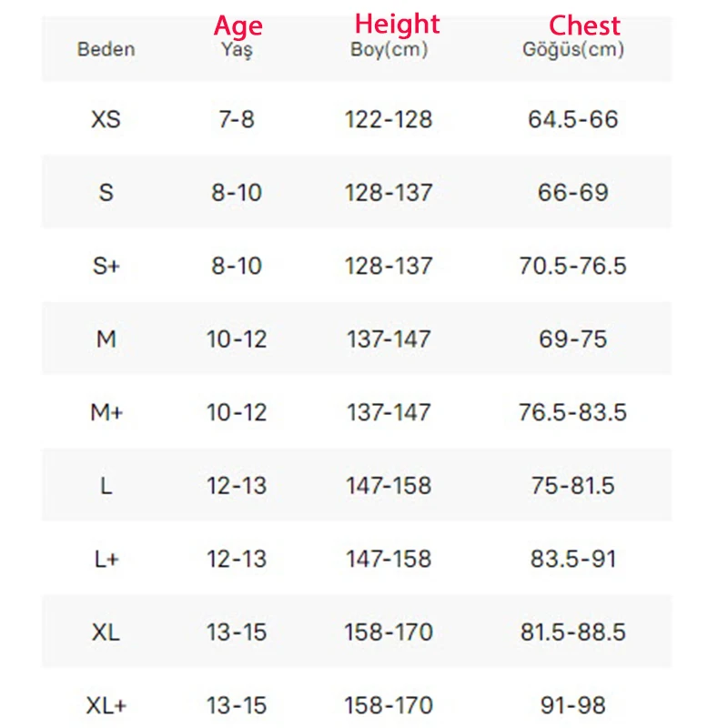Click chest value 91-98
Viewport: 728px width, 728px height.
[573, 706]
